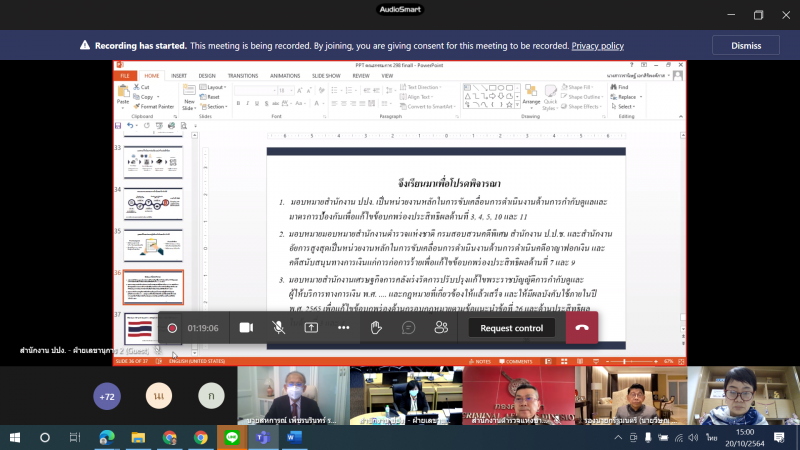Open File Explorer from taskbar
Image resolution: width=800 pixels, height=450 pixels.
[138, 437]
